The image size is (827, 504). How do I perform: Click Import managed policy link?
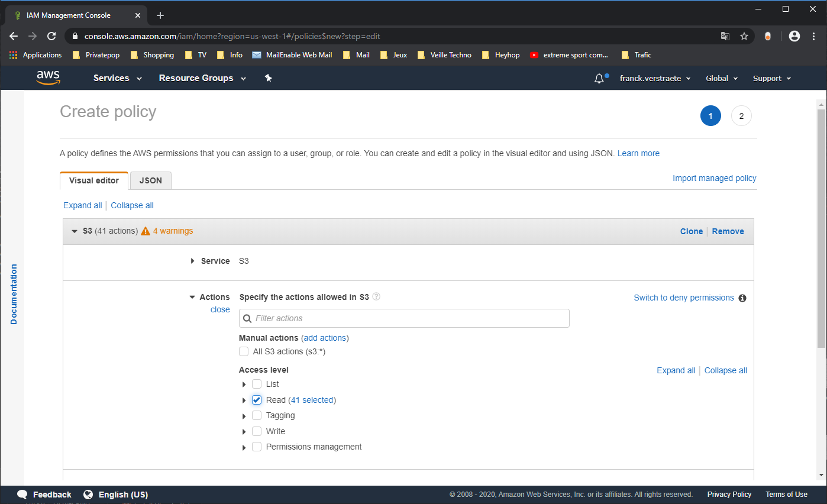point(715,178)
